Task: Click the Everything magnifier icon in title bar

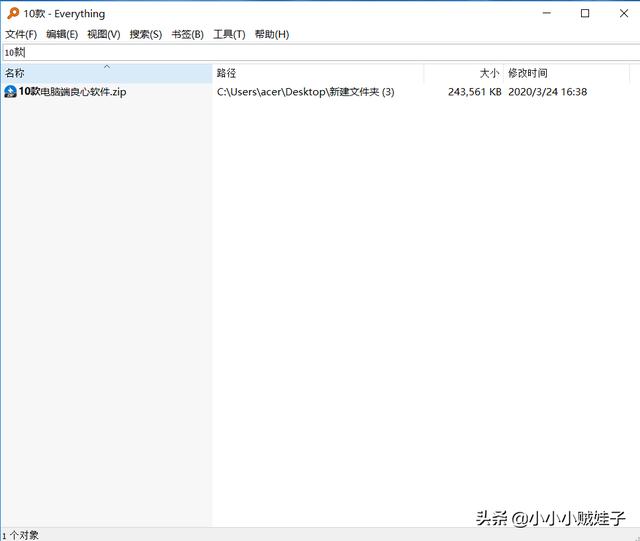Action: pos(13,13)
